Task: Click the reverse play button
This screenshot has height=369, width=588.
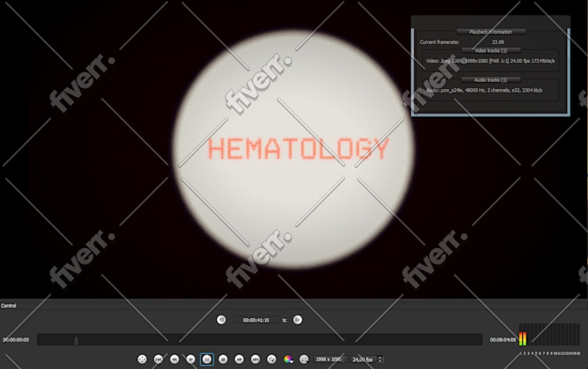Action: click(191, 359)
